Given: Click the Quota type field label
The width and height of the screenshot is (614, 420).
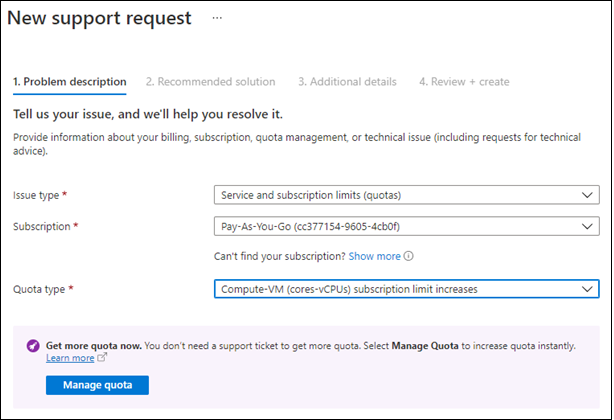Looking at the screenshot, I should pyautogui.click(x=41, y=289).
